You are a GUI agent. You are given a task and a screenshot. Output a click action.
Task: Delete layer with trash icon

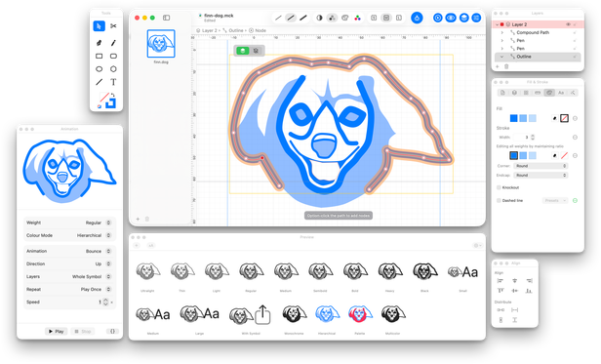pos(506,66)
